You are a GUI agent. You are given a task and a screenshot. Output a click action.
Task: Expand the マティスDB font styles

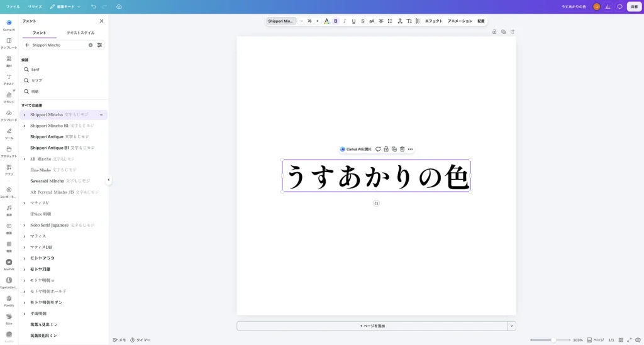(x=25, y=248)
